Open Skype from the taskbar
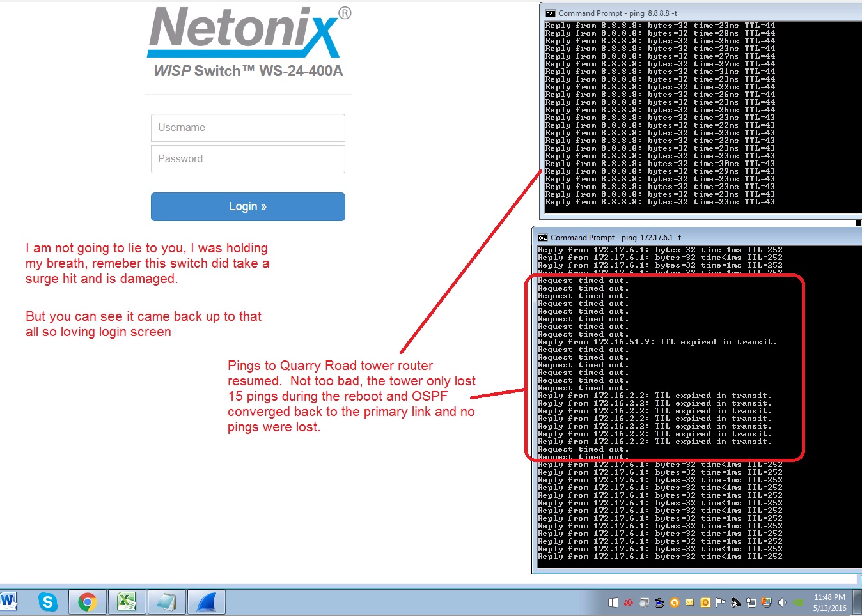The image size is (862, 616). tap(48, 602)
